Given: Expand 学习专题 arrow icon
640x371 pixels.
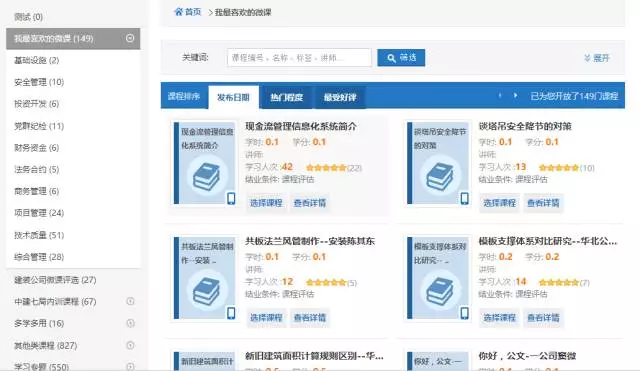Looking at the screenshot, I should pyautogui.click(x=130, y=366).
